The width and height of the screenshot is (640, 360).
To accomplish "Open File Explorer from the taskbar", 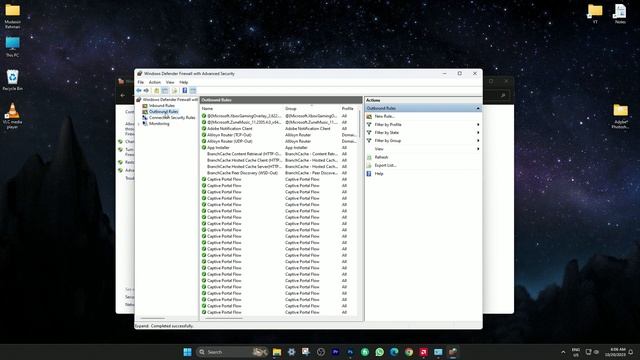I will click(x=277, y=352).
